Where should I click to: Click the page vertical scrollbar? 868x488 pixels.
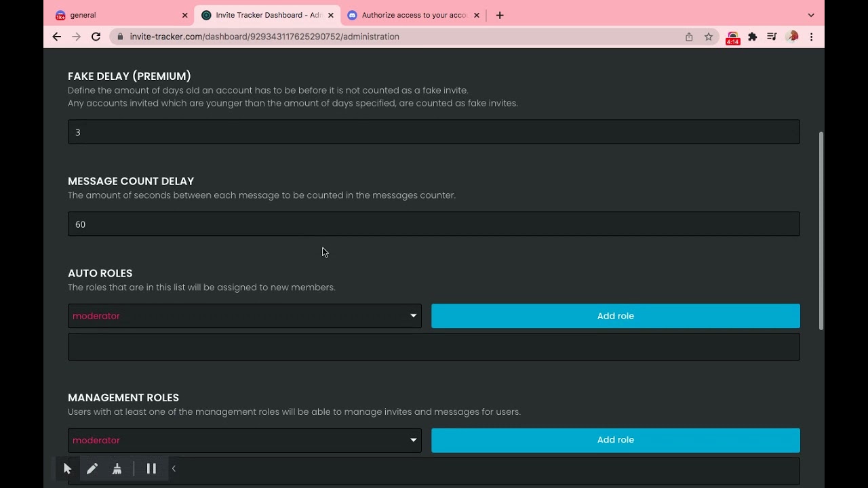click(x=821, y=230)
